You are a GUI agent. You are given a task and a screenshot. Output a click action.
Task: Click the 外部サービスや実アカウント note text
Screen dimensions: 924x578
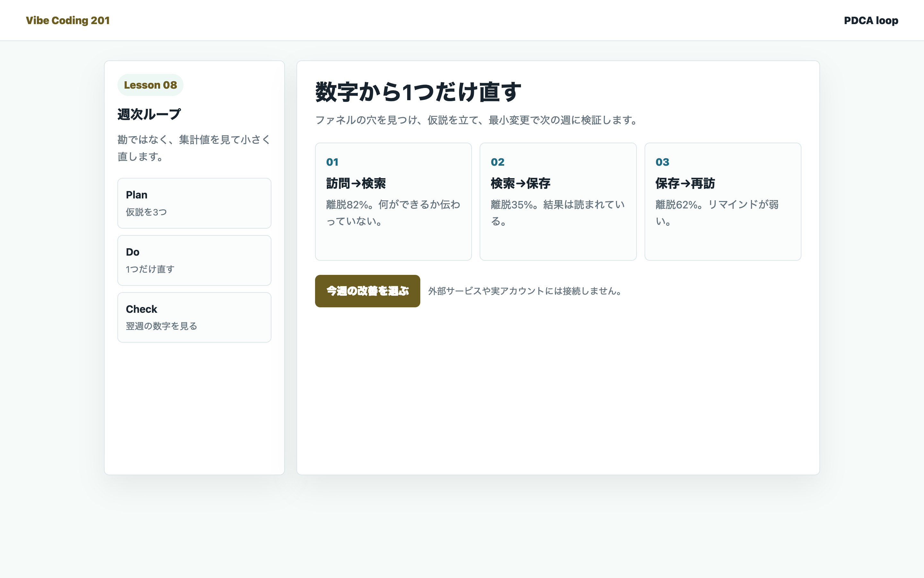point(526,291)
